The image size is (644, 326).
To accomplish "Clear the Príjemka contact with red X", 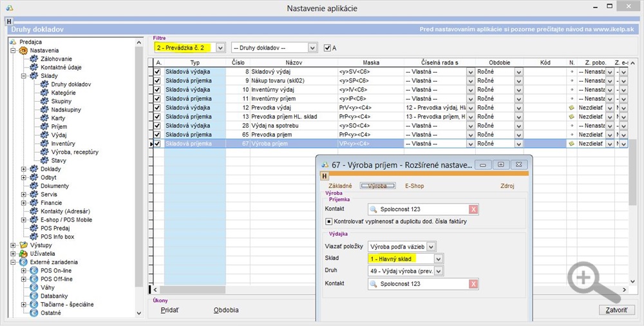I will coord(473,209).
